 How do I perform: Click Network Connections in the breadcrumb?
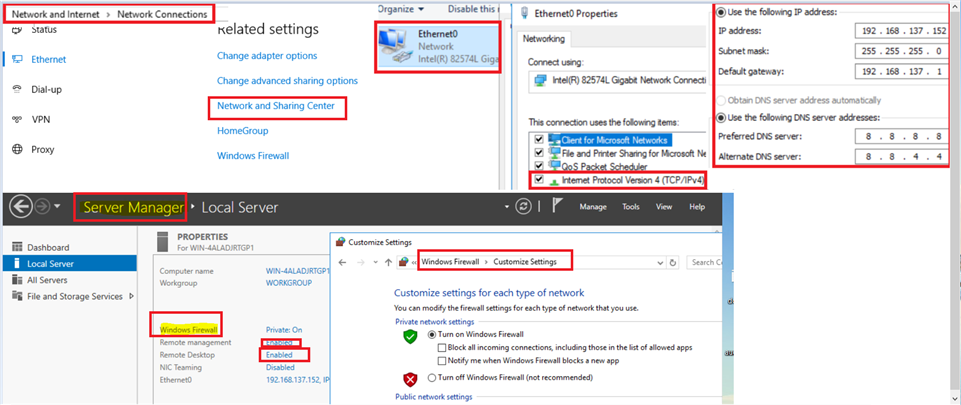click(162, 14)
